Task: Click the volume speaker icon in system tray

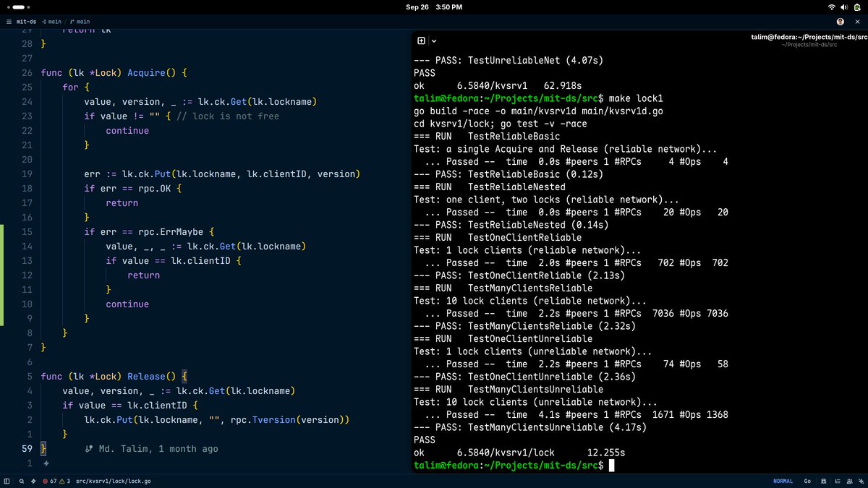Action: 844,7
